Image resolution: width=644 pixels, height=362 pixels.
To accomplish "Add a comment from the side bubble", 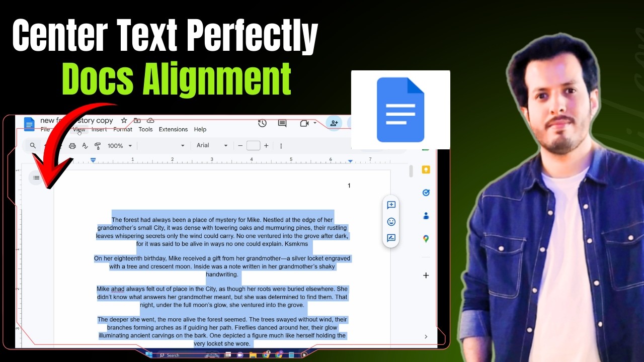I will tap(391, 205).
